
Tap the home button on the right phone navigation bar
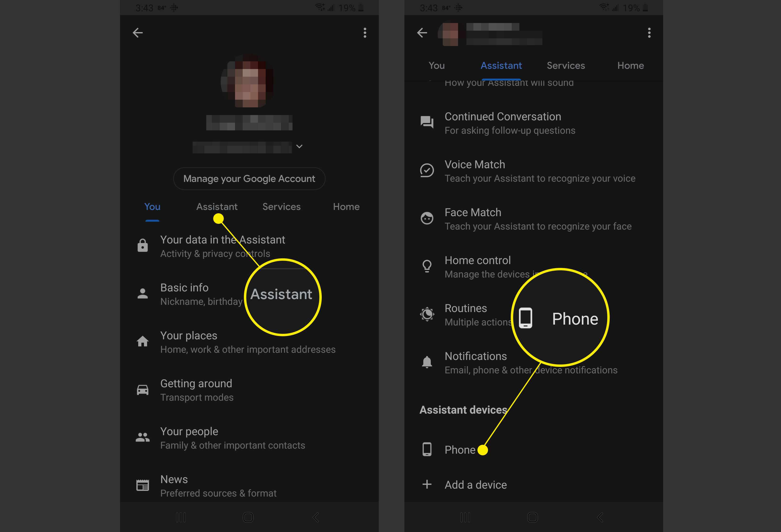tap(532, 517)
